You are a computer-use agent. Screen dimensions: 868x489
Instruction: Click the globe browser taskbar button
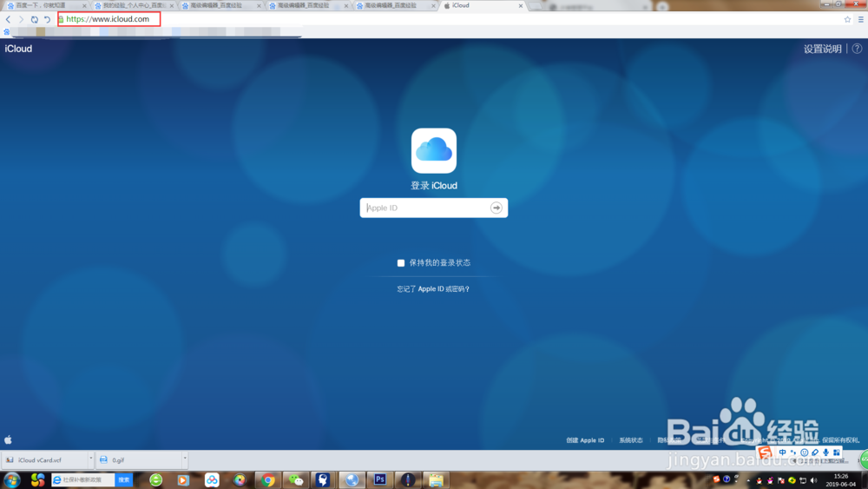point(352,479)
